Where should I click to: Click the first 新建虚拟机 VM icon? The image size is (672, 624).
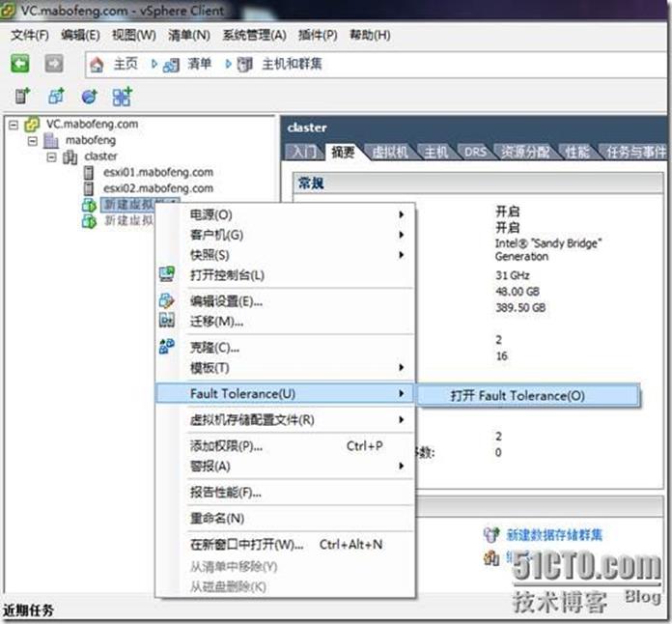pyautogui.click(x=89, y=205)
